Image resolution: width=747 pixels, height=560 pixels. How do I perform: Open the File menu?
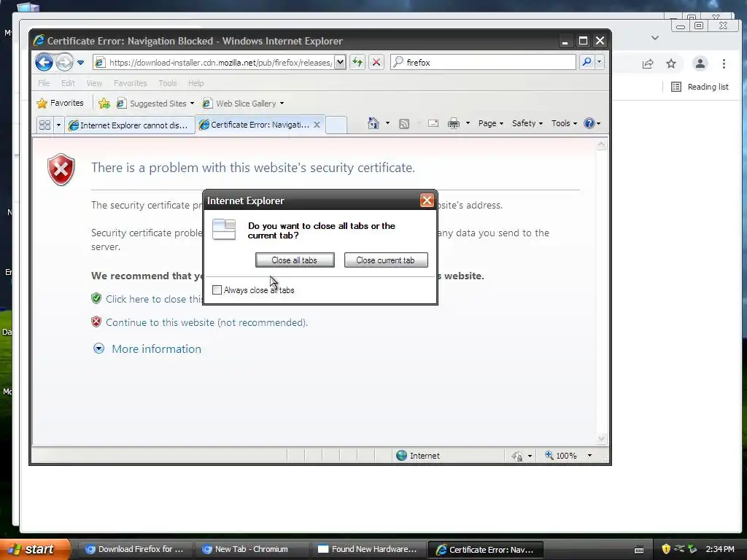click(x=44, y=83)
